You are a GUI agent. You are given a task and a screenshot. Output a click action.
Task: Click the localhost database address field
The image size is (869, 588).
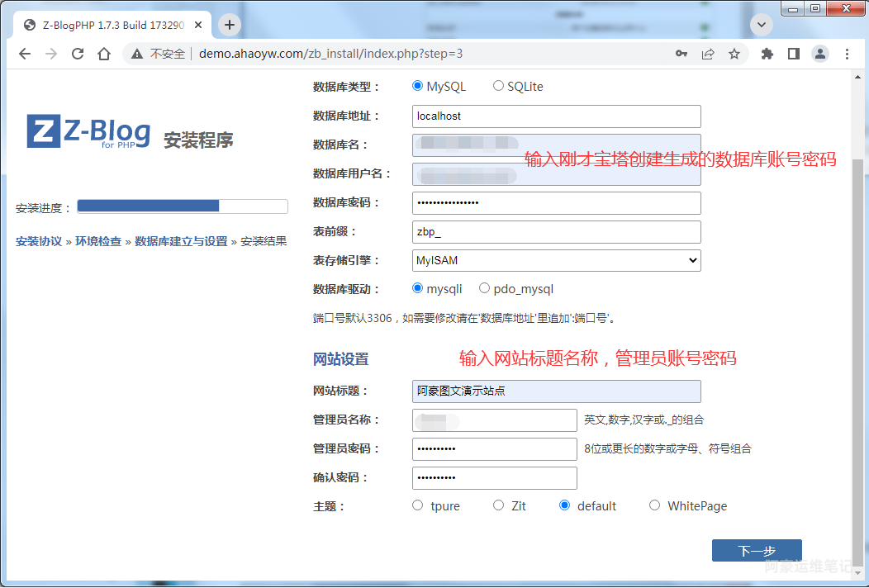coord(557,116)
